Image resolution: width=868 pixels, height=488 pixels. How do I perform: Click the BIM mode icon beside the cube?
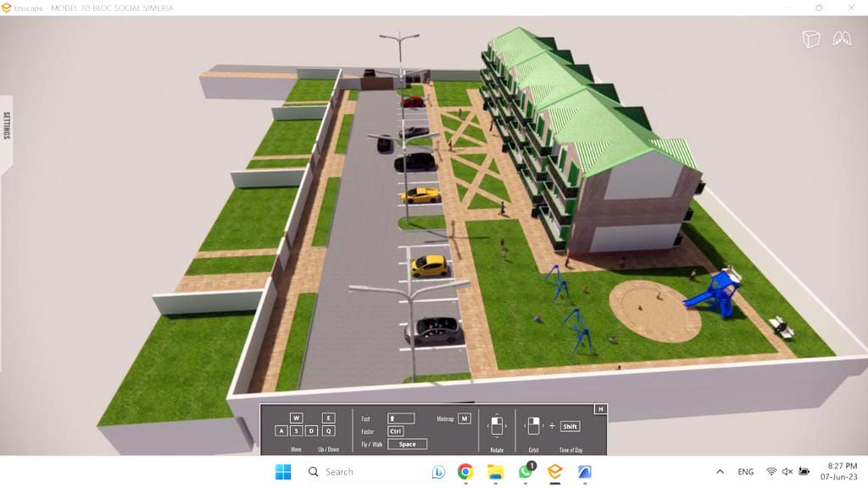coord(842,39)
